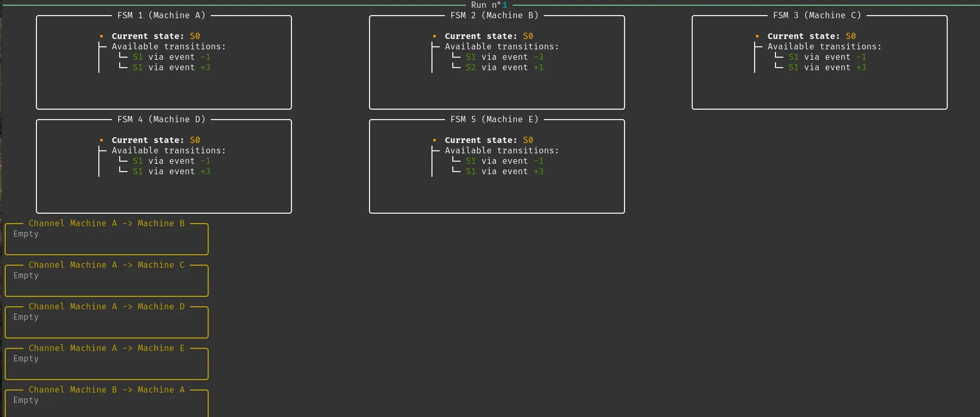Select Machine A's S1 via event -1 transition
Viewport: 980px width, 417px height.
coord(171,57)
